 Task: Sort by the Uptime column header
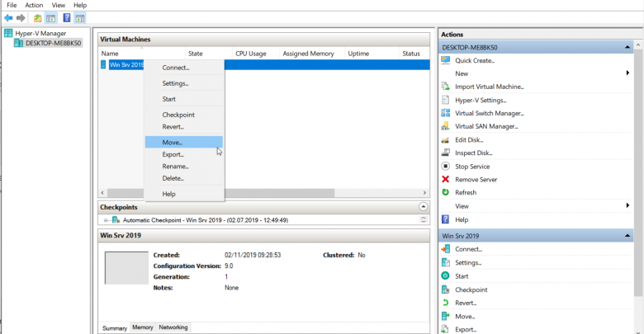372,54
